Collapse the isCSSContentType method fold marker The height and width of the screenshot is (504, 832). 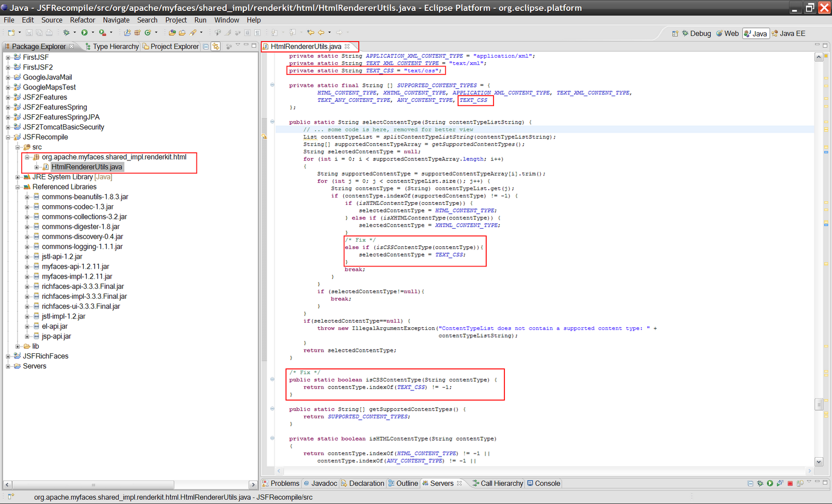coord(272,379)
